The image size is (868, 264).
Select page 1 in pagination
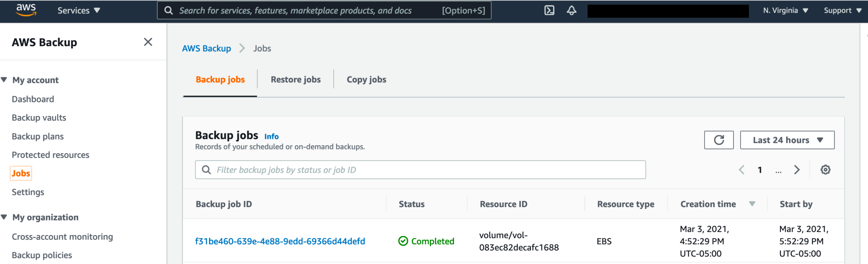pyautogui.click(x=760, y=170)
